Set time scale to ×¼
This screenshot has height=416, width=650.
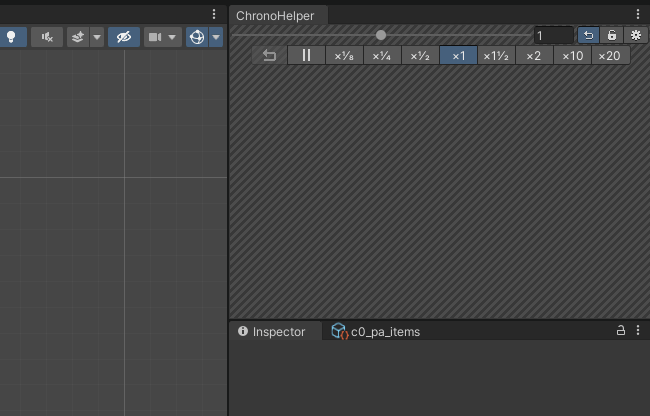(x=382, y=56)
